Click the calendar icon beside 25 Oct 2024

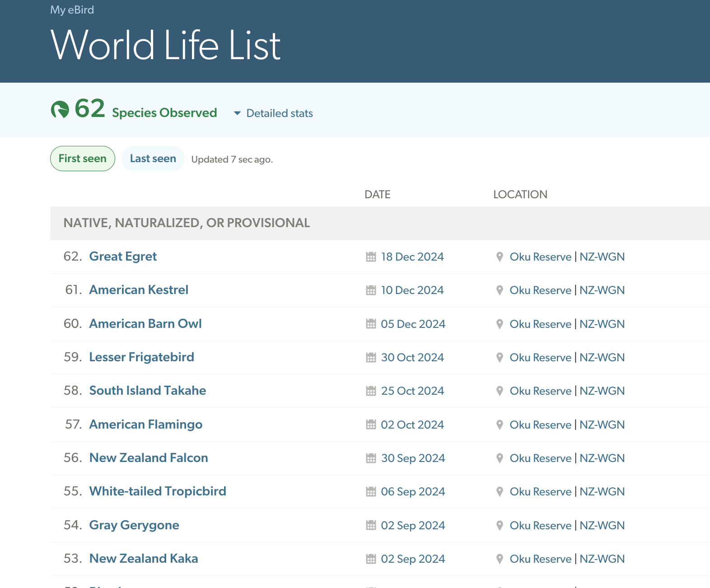click(371, 391)
